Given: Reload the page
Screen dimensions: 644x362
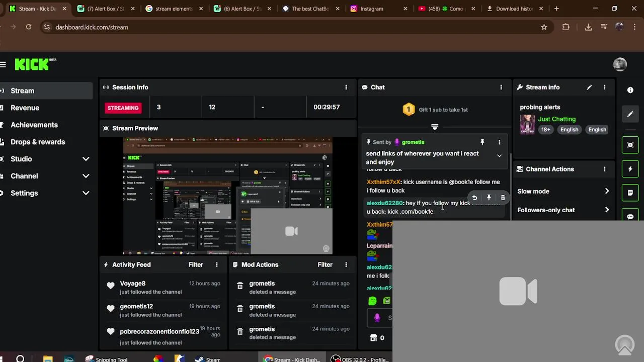Looking at the screenshot, I should point(29,27).
